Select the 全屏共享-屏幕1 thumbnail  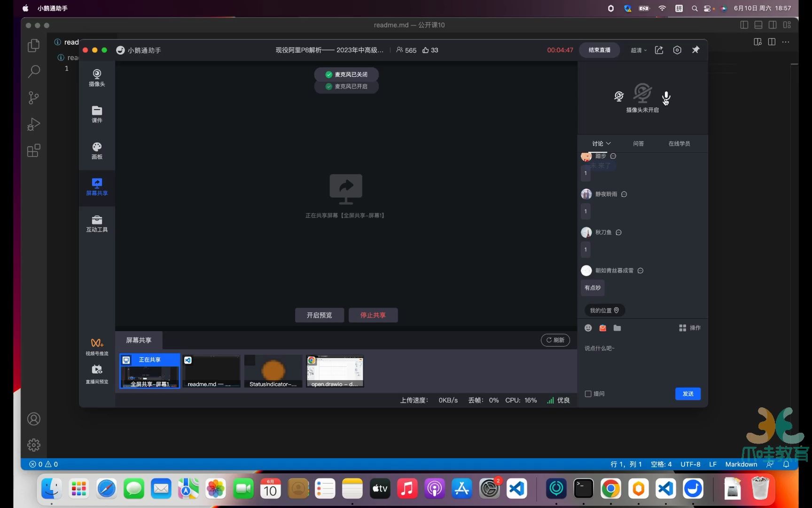[x=150, y=371]
